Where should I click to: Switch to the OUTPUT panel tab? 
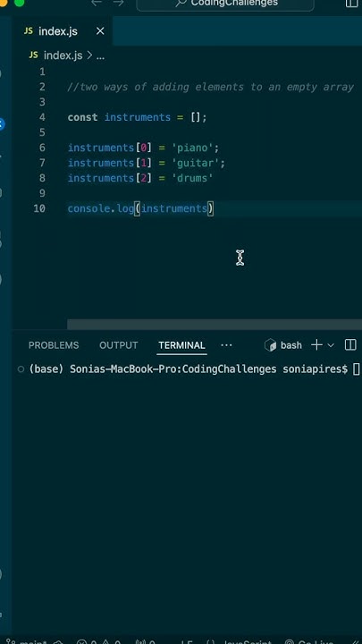119,345
